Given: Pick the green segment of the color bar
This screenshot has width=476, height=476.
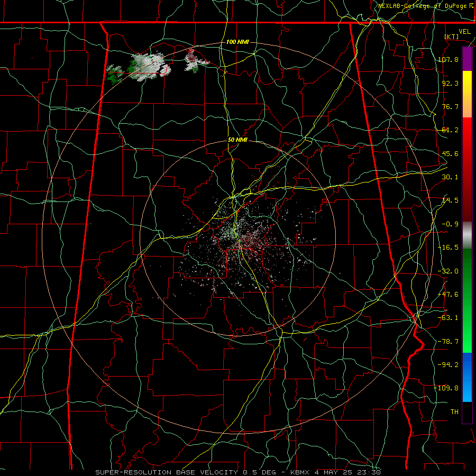Looking at the screenshot, I should tap(467, 300).
